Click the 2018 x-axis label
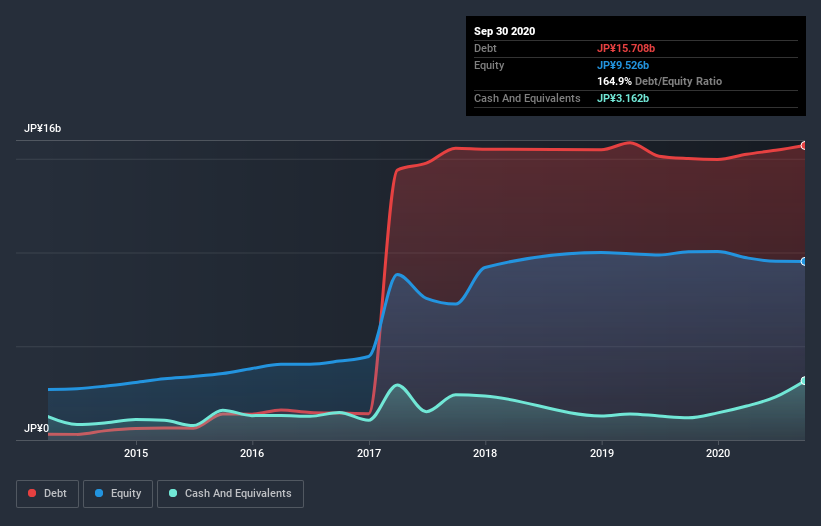The image size is (821, 526). (485, 453)
